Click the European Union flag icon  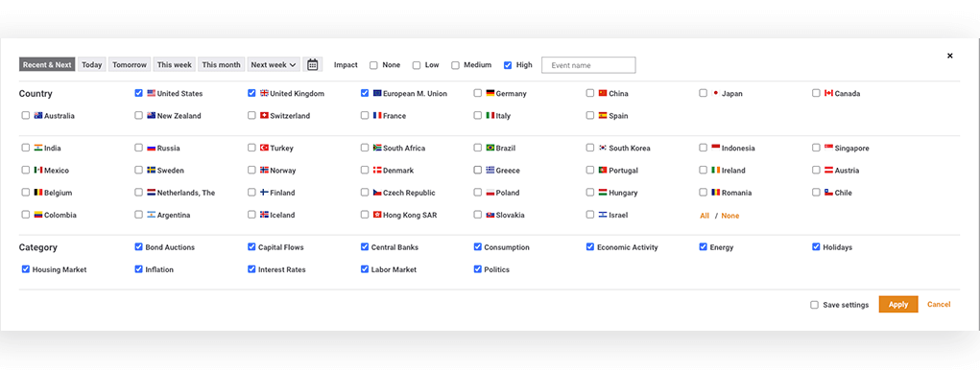pyautogui.click(x=377, y=93)
